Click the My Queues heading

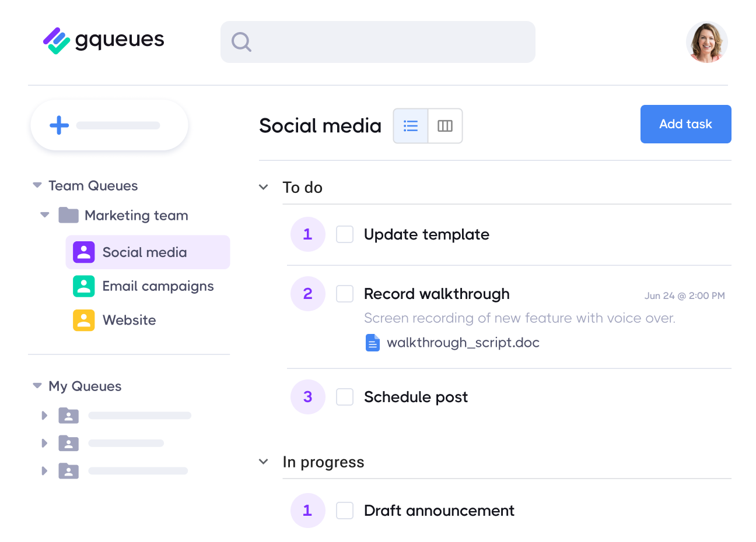tap(85, 386)
